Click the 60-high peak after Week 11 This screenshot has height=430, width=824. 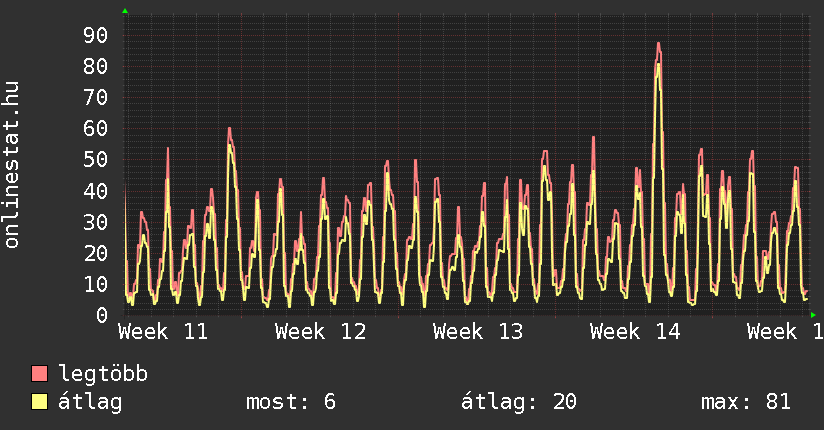229,129
